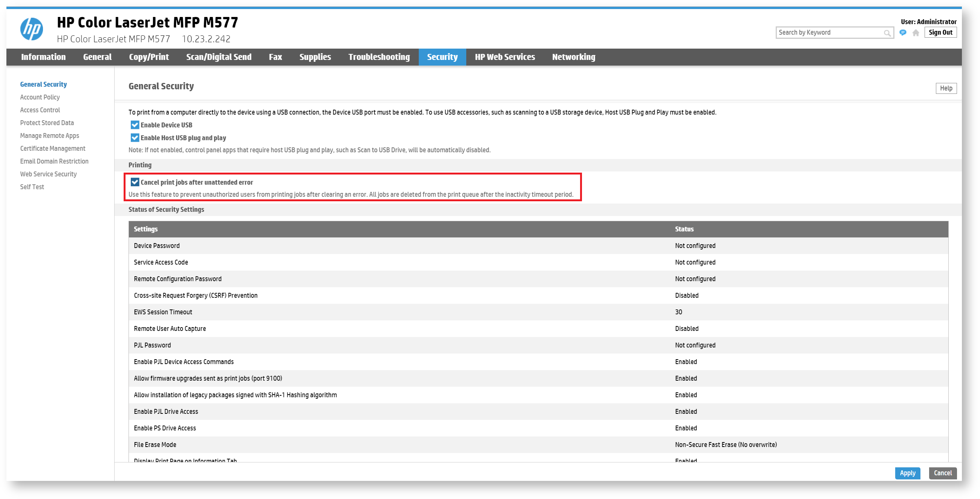Click the IP address 10.23.2.242
This screenshot has width=980, height=499.
(206, 39)
